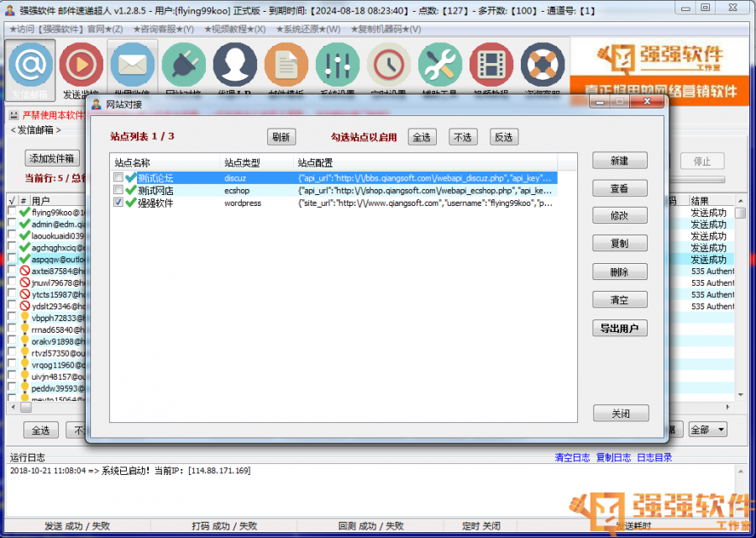The width and height of the screenshot is (756, 538).
Task: Click the 网站对接 dialog title bar icon
Action: [97, 104]
